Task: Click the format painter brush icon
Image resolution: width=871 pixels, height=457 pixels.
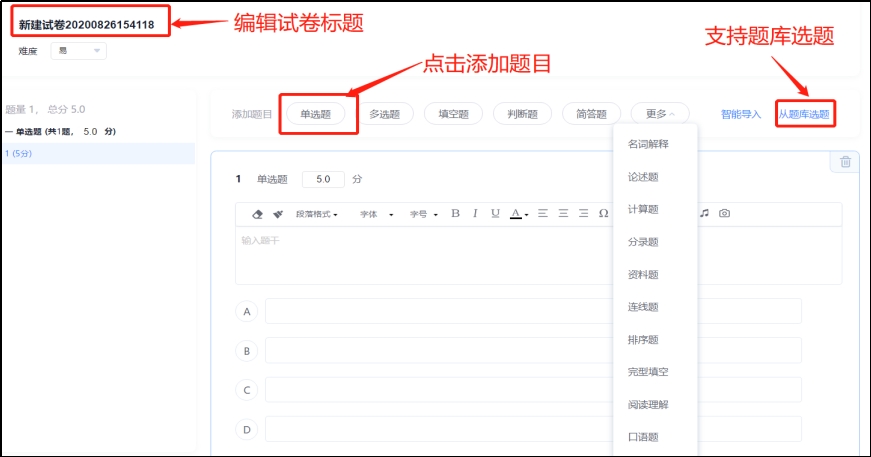Action: [x=278, y=214]
